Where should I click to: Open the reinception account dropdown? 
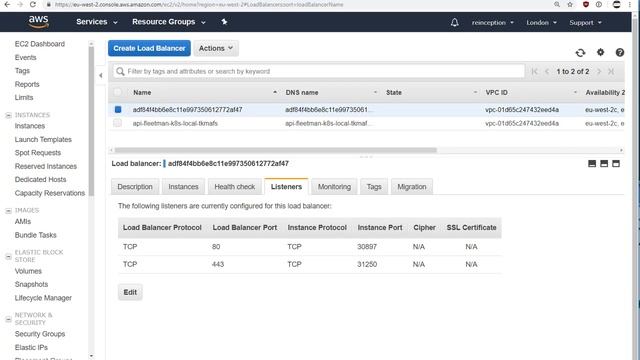493,22
